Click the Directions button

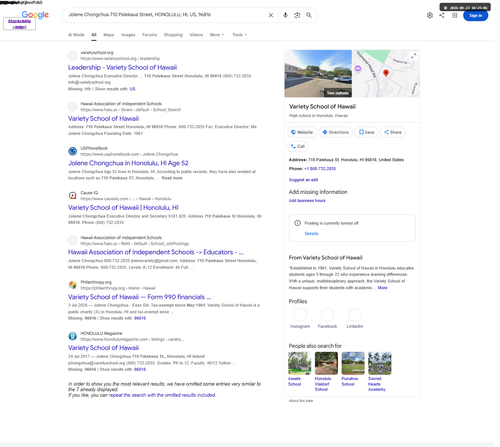point(335,132)
